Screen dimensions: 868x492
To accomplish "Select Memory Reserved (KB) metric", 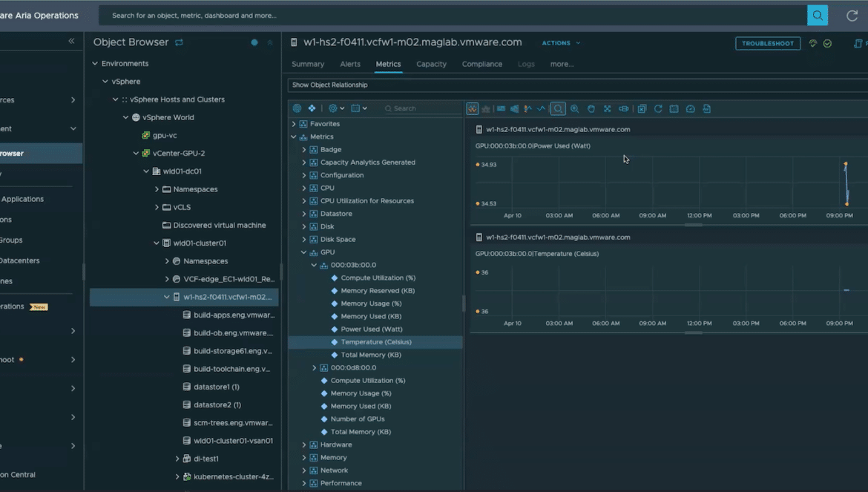I will click(378, 291).
